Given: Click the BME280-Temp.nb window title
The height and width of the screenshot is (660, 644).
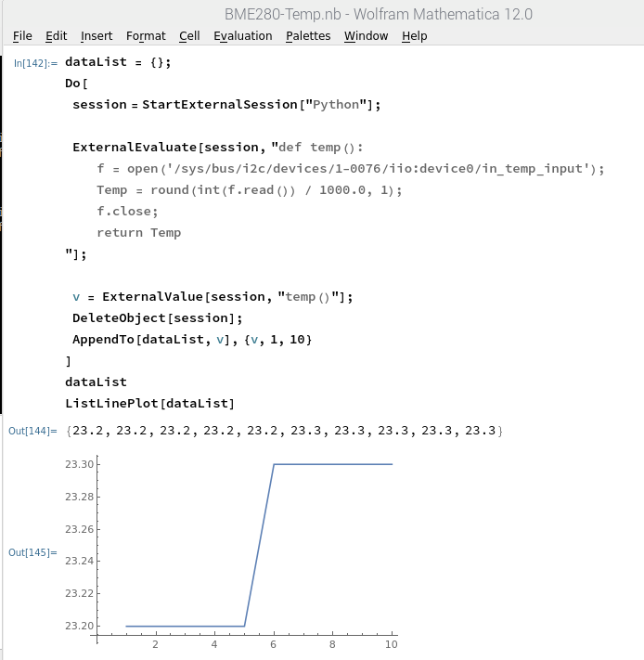Looking at the screenshot, I should (379, 14).
